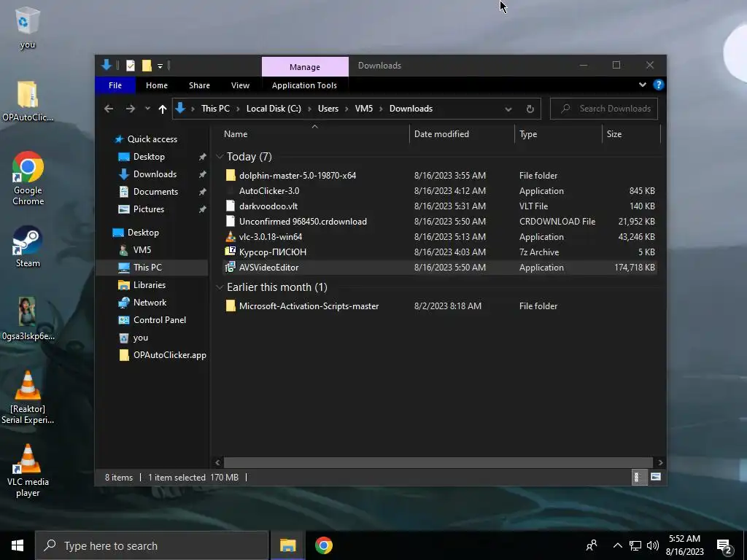This screenshot has height=560, width=747.
Task: Click 'VM5' in the address breadcrumb
Action: click(x=364, y=109)
